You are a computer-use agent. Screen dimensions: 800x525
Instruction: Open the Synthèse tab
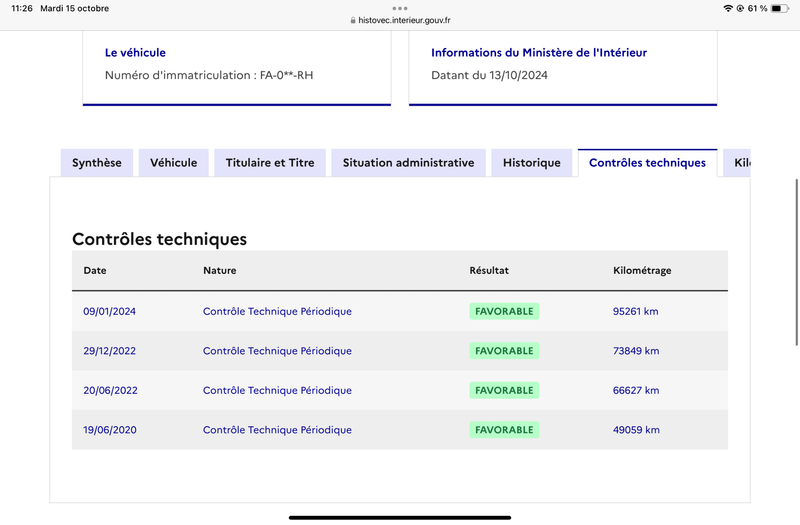pos(97,163)
